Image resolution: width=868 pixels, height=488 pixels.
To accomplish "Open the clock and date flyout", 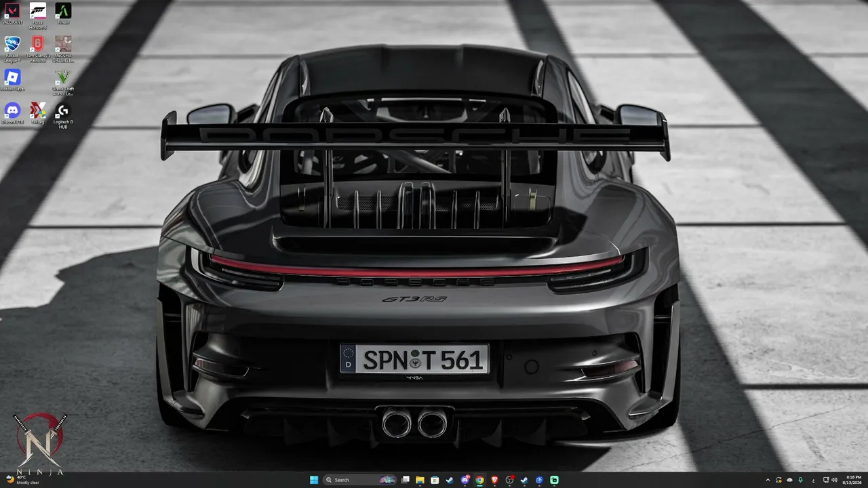I will tap(854, 480).
